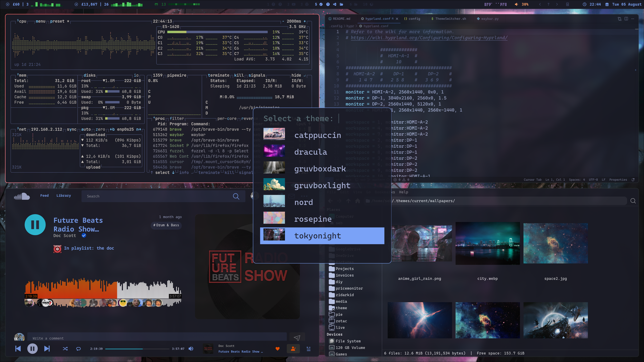Expand the hypr breadcrumb segment
The image size is (644, 362).
coord(350,26)
